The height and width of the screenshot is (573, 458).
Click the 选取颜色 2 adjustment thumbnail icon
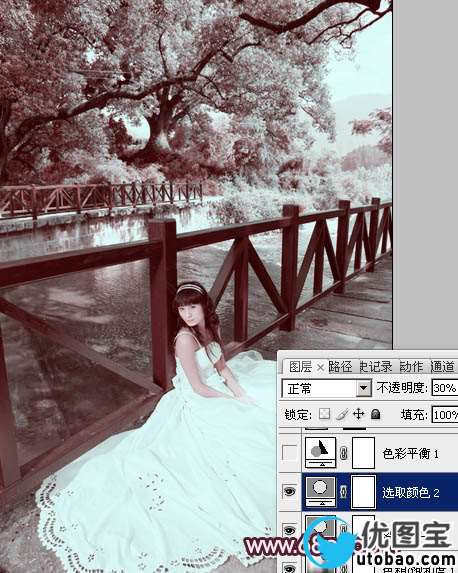point(321,492)
